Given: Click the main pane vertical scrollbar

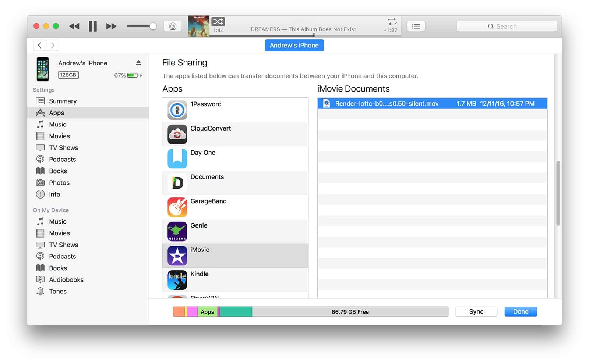Looking at the screenshot, I should pyautogui.click(x=558, y=193).
